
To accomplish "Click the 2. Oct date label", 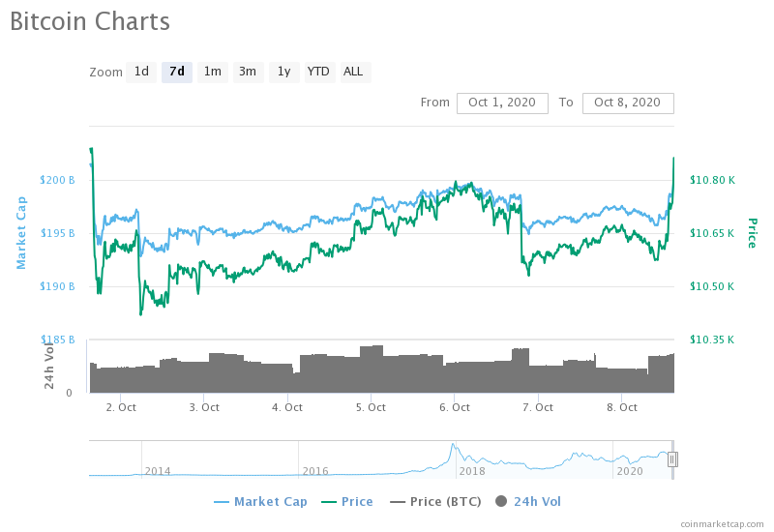I will click(x=121, y=407).
